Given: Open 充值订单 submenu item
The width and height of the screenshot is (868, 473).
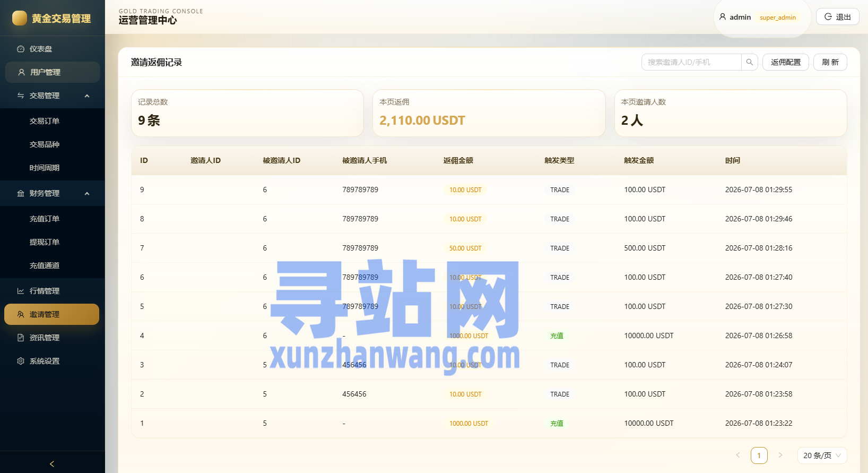Looking at the screenshot, I should 53,219.
